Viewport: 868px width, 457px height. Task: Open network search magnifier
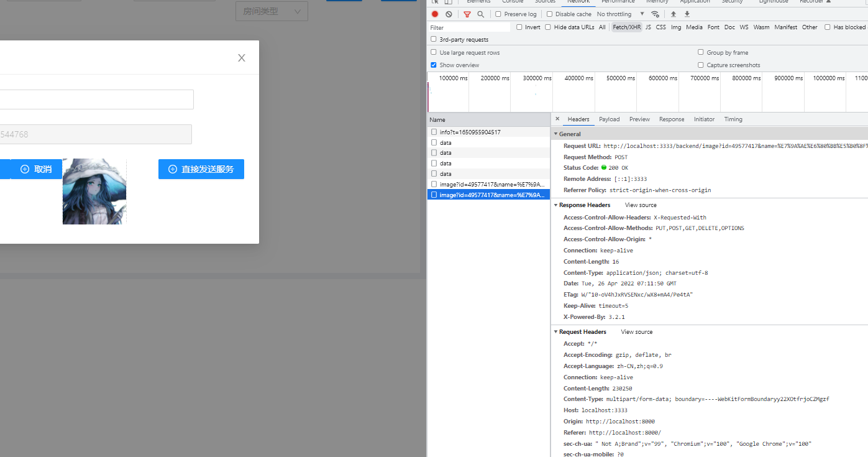point(480,14)
